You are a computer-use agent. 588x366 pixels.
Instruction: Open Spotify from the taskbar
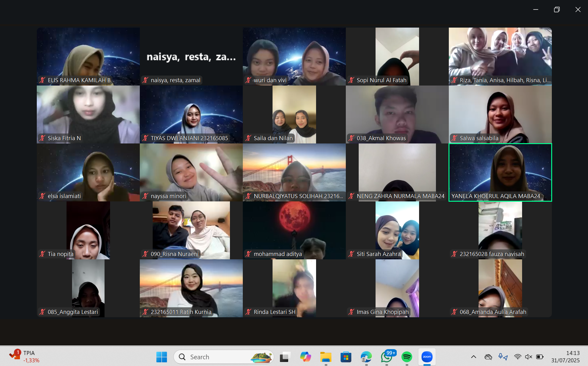[407, 357]
